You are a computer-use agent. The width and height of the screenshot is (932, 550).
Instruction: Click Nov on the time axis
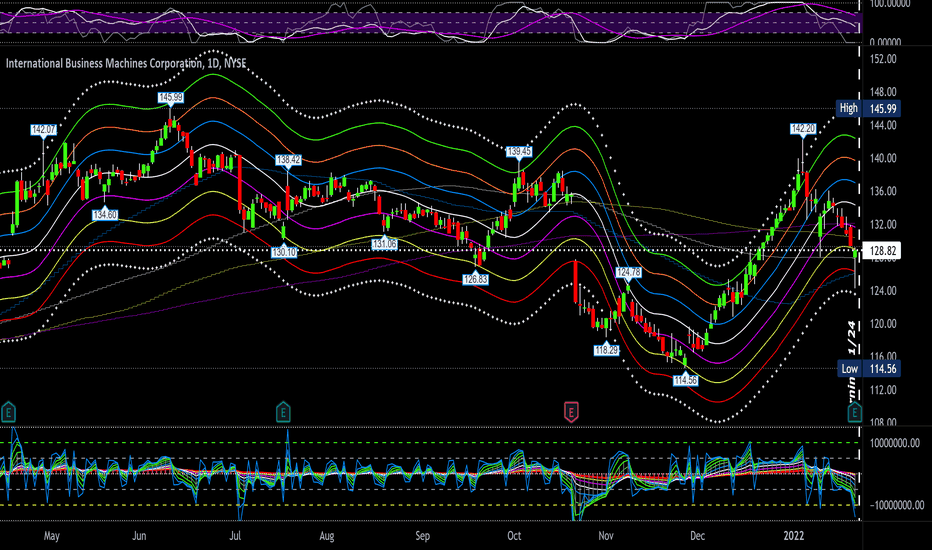click(x=606, y=536)
